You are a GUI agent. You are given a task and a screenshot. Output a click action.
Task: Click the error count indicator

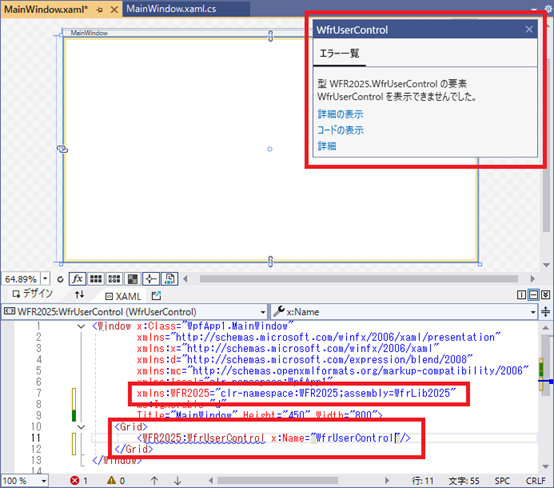click(x=78, y=481)
